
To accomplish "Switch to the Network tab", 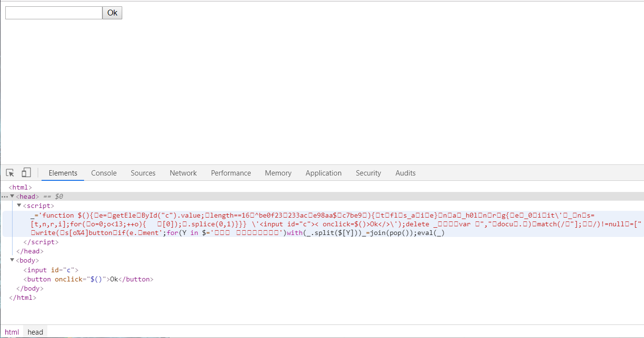I will pyautogui.click(x=183, y=173).
